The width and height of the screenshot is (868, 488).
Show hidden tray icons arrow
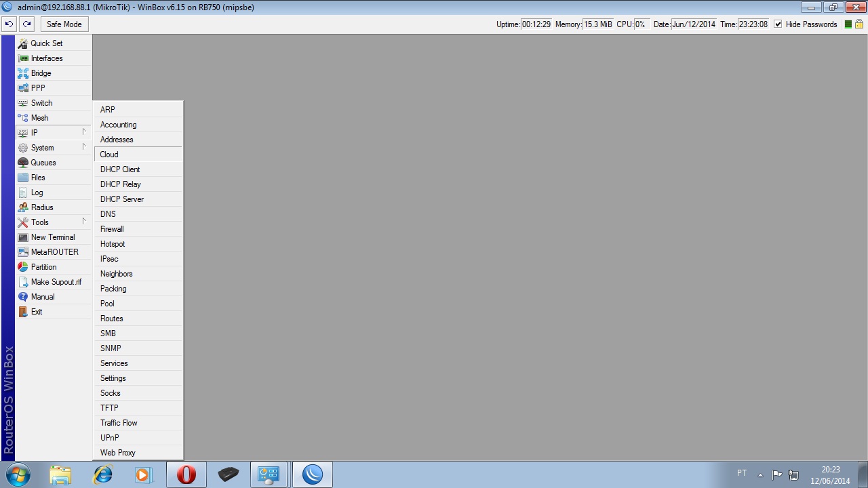coord(760,474)
